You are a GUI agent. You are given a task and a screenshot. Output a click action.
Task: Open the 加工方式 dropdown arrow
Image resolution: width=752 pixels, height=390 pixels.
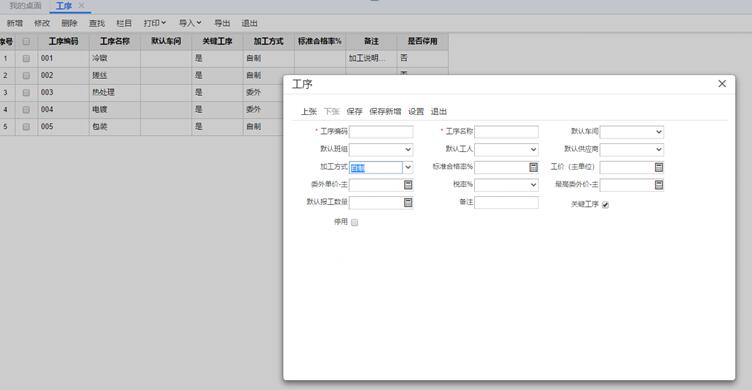pyautogui.click(x=408, y=167)
